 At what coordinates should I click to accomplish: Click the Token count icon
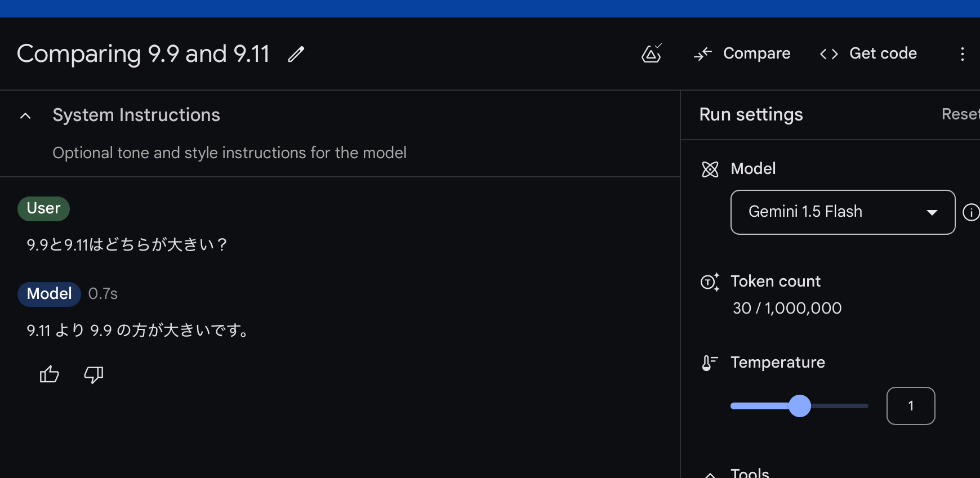coord(710,282)
